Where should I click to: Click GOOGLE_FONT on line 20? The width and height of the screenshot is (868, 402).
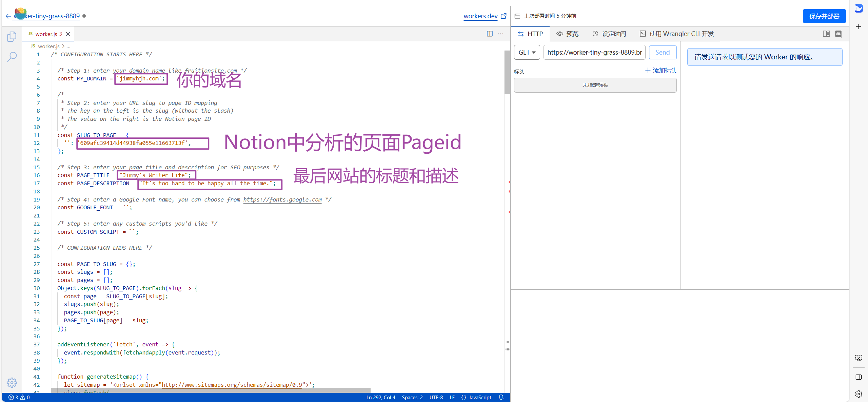pos(95,207)
